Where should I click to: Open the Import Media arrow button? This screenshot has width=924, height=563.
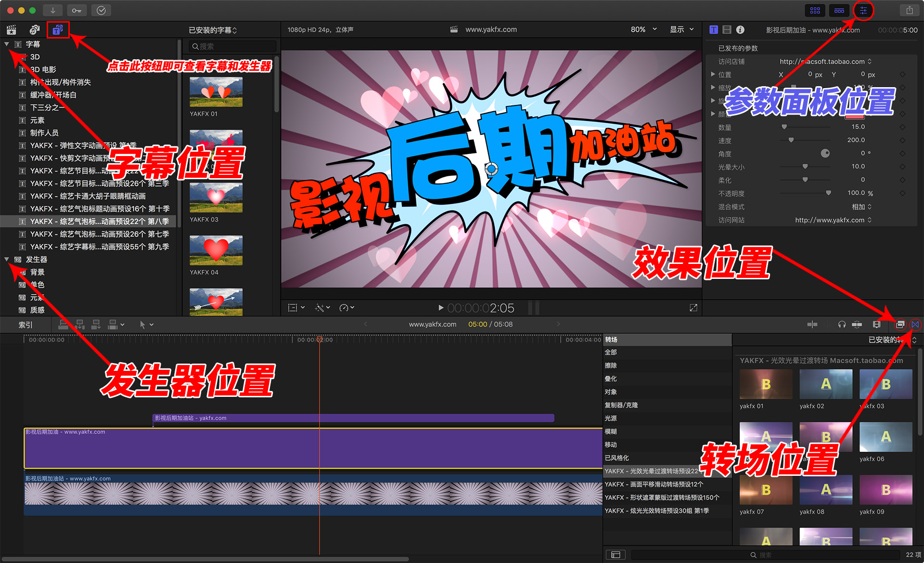click(52, 10)
